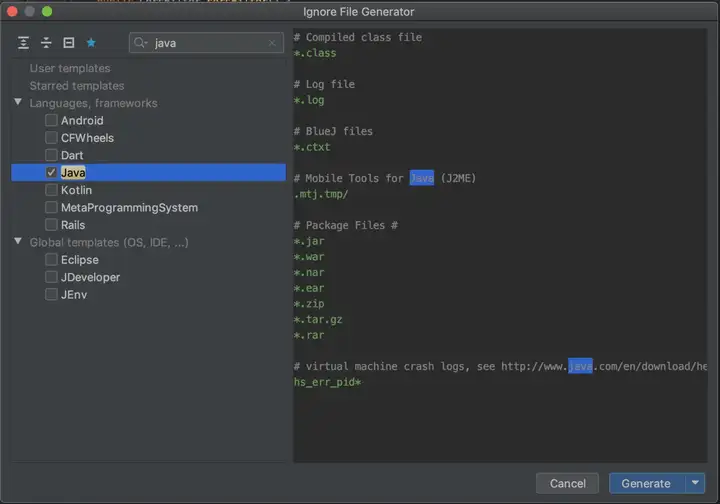720x504 pixels.
Task: Click the '*.jar' line in preview
Action: click(x=309, y=241)
